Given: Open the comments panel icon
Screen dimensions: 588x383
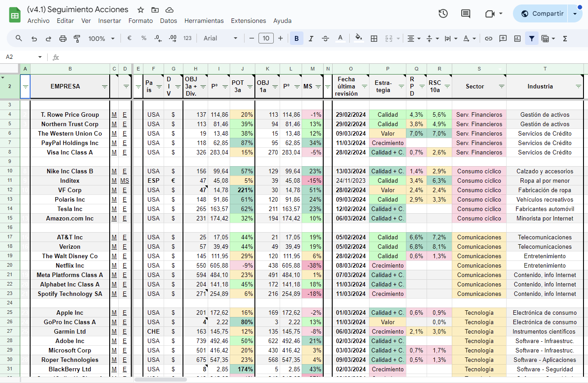Looking at the screenshot, I should (466, 13).
